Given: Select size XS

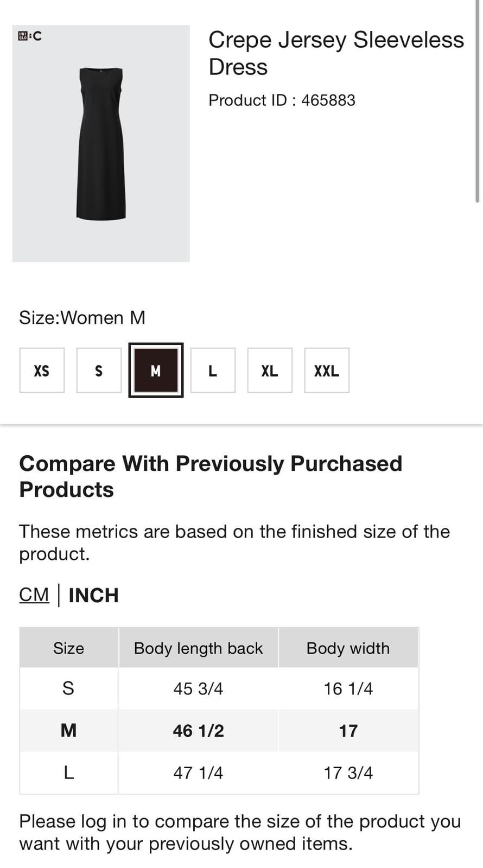Looking at the screenshot, I should point(42,371).
